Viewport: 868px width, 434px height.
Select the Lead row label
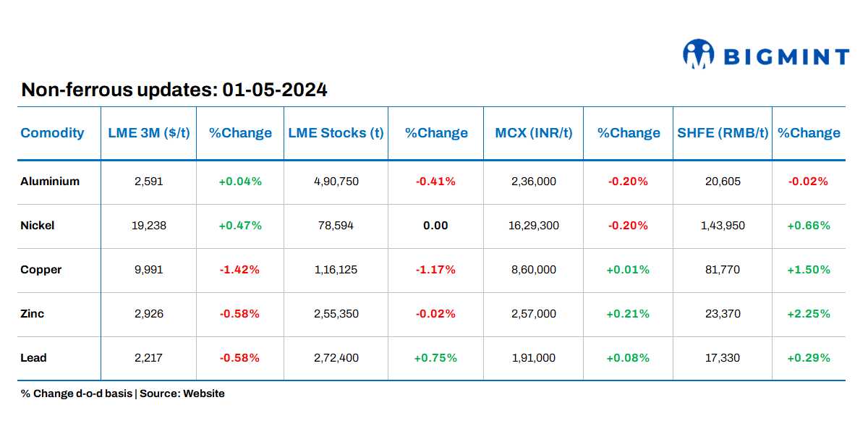(33, 358)
